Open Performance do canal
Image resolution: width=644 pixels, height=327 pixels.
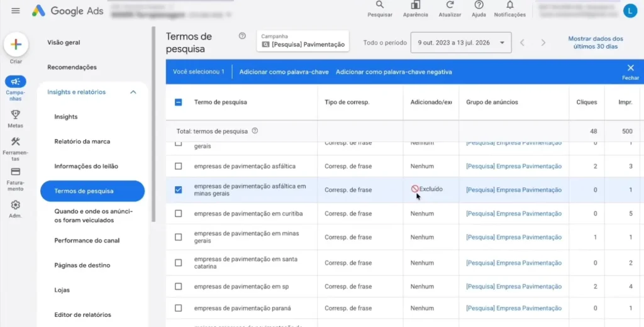(x=87, y=240)
